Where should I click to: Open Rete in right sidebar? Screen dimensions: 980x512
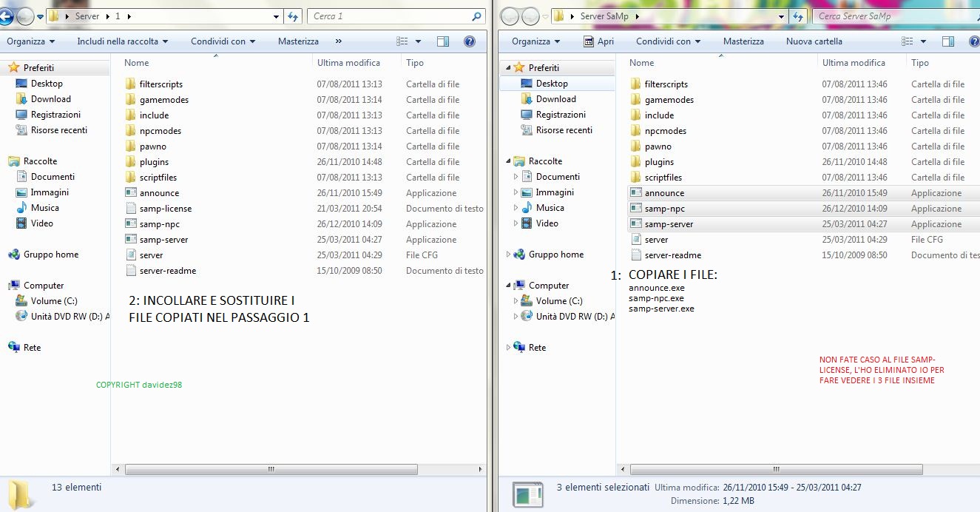(538, 348)
